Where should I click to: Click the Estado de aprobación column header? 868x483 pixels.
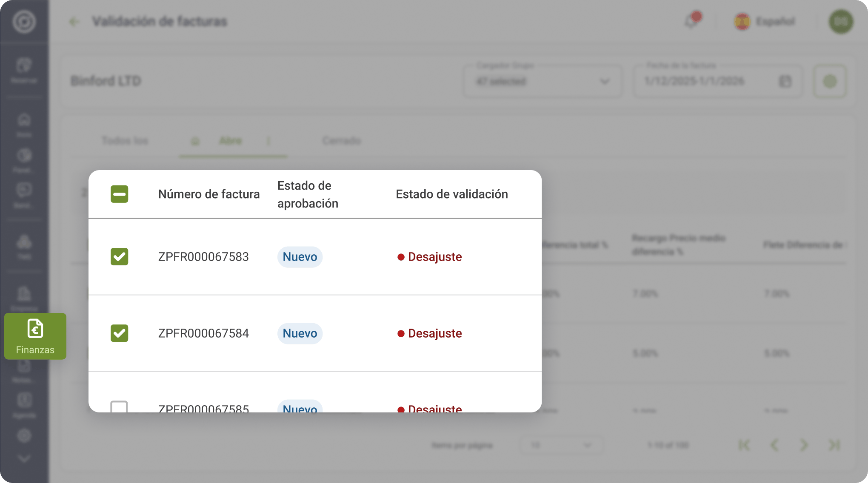click(x=308, y=194)
